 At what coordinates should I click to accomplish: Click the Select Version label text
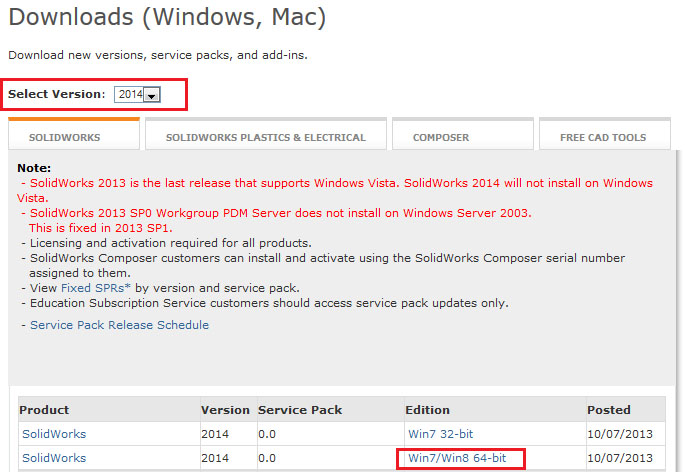click(x=56, y=94)
